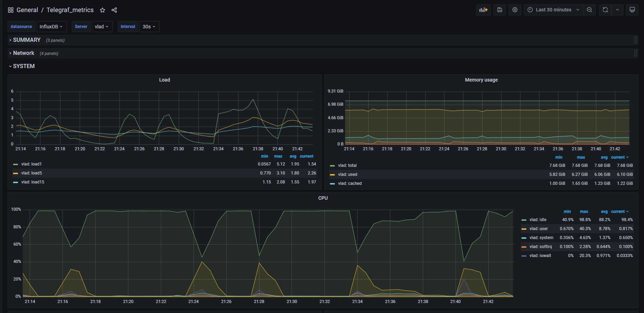
Task: Click the (4 panels) text on Network row
Action: pyautogui.click(x=49, y=54)
